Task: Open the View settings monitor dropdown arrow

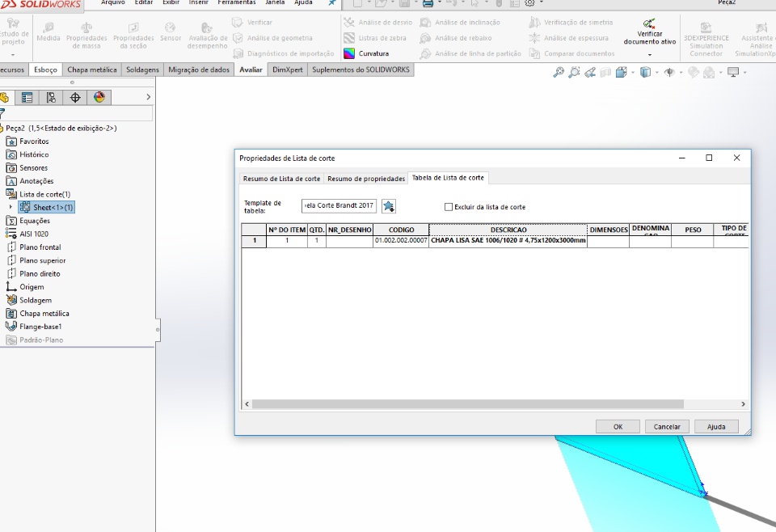Action: click(744, 73)
